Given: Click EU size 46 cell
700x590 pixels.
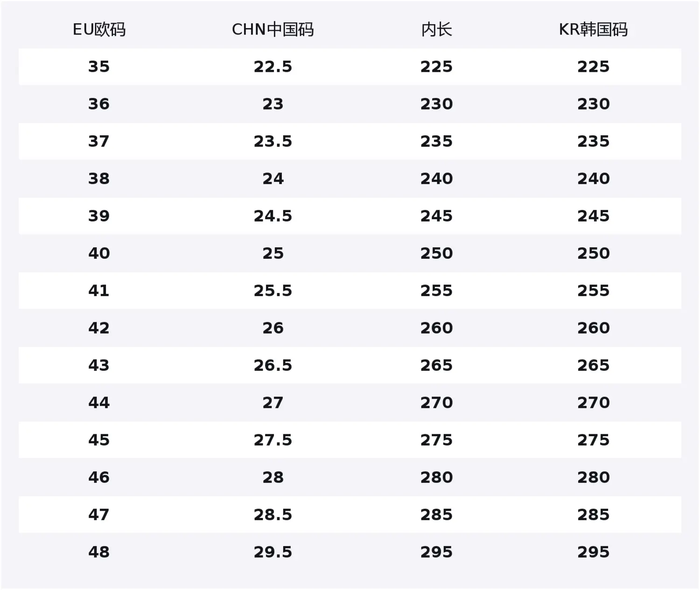Looking at the screenshot, I should pos(99,477).
